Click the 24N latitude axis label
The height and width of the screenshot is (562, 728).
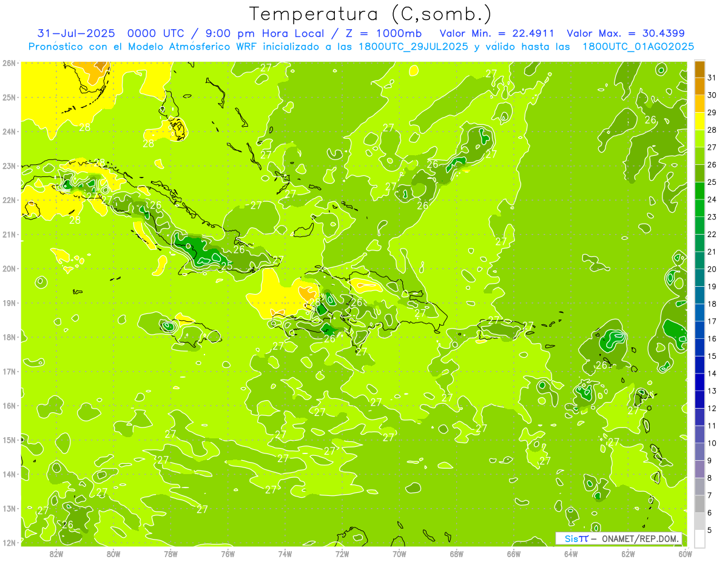[8, 132]
